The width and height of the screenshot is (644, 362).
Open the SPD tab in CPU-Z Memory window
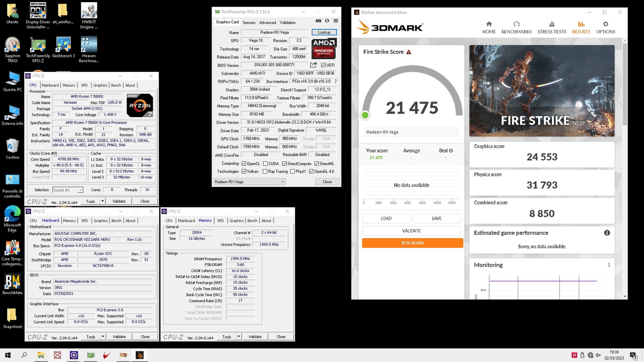pyautogui.click(x=220, y=221)
